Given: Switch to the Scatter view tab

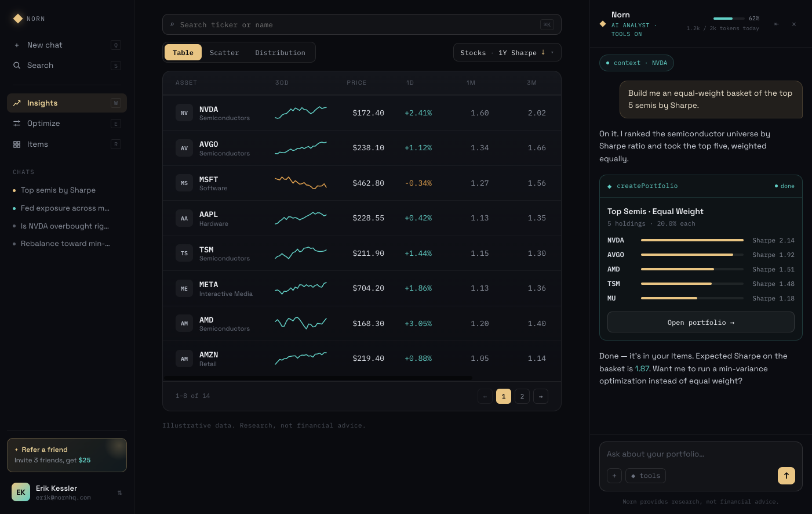Looking at the screenshot, I should (224, 52).
